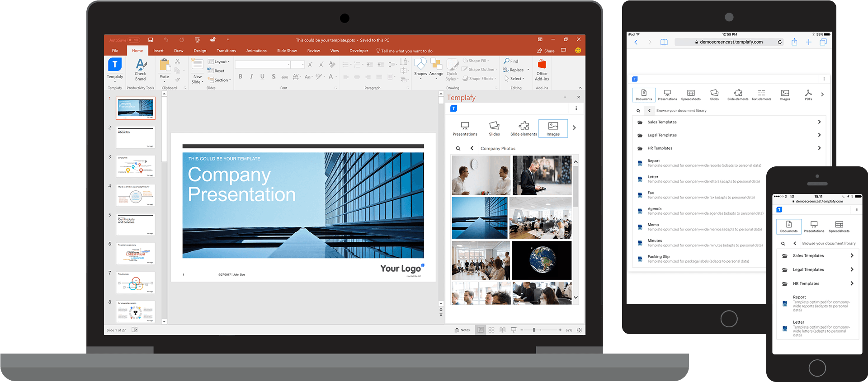This screenshot has height=382, width=868.
Task: Open the comments icon beside Share
Action: point(563,51)
